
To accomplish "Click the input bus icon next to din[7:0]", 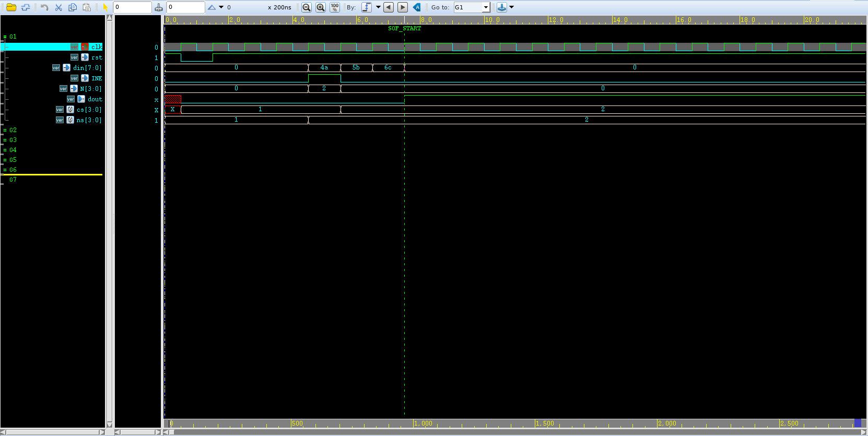I will 66,68.
